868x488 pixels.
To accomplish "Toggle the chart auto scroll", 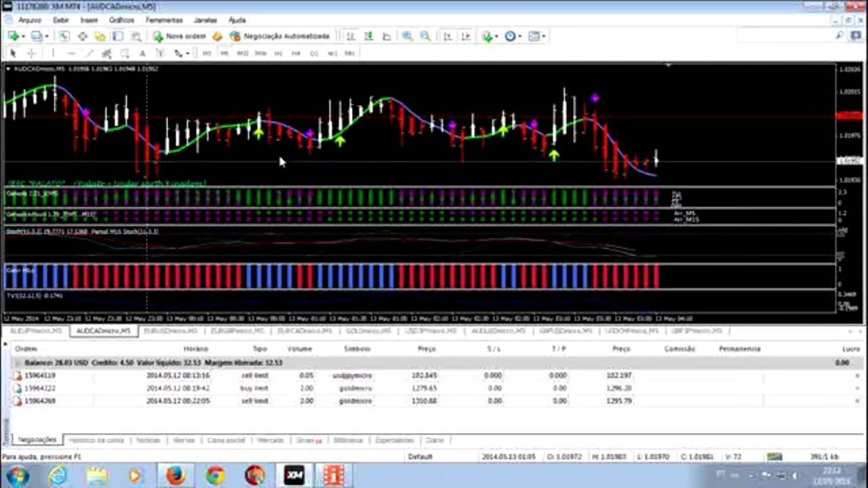I will click(448, 37).
